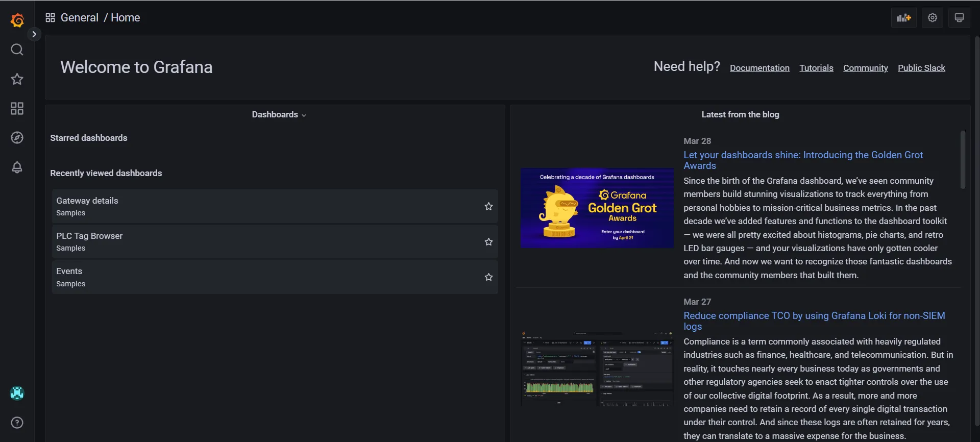Image resolution: width=980 pixels, height=442 pixels.
Task: Open the Explore compass icon
Action: click(x=17, y=138)
